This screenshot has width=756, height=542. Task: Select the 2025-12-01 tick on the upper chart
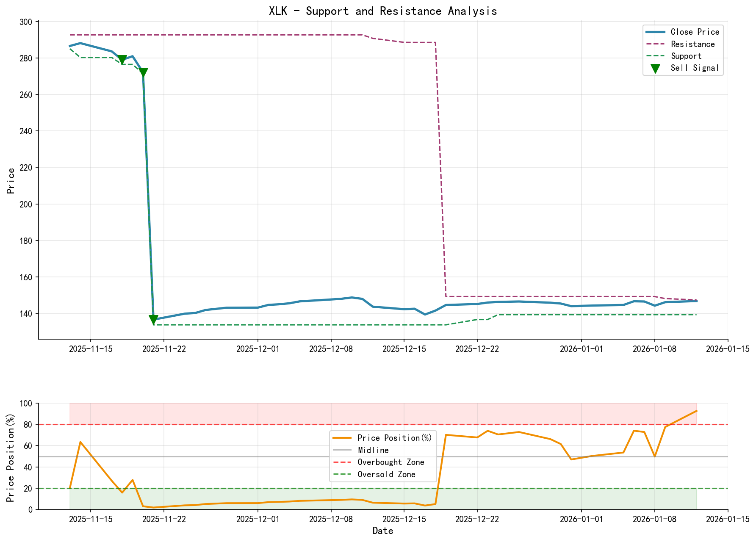[x=258, y=349]
